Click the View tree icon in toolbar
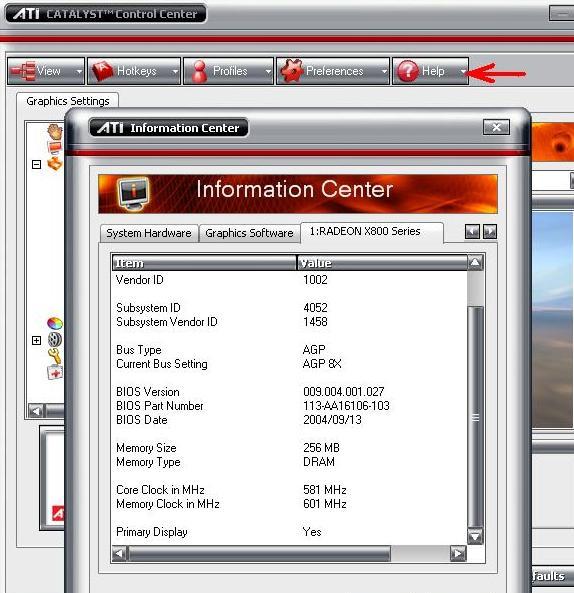Image resolution: width=574 pixels, height=593 pixels. coord(23,71)
